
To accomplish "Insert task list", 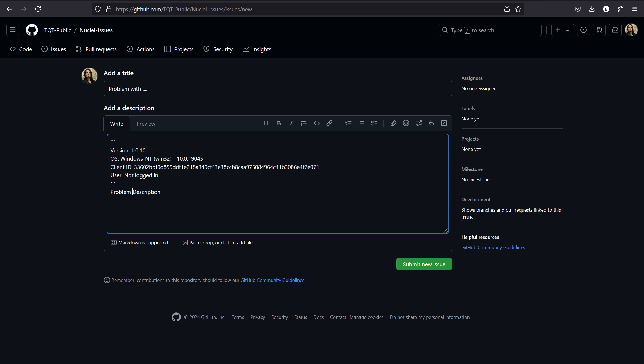I will coord(374,123).
